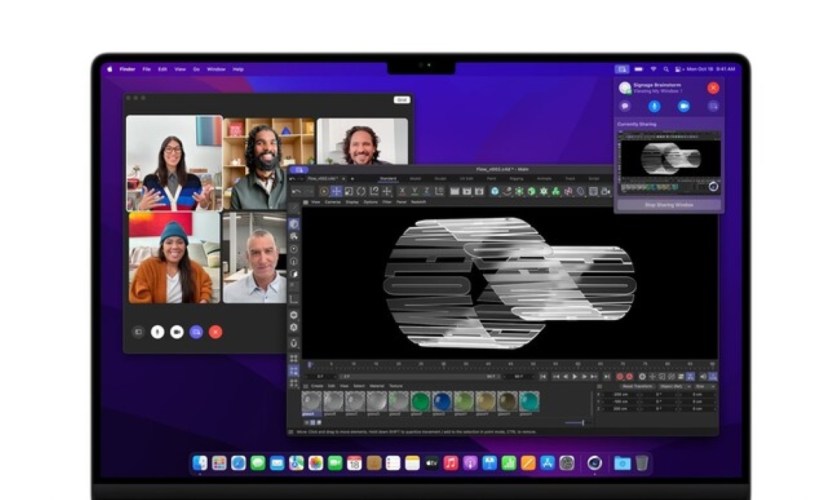Open Cinema 4D icon in the Dock

[594, 463]
